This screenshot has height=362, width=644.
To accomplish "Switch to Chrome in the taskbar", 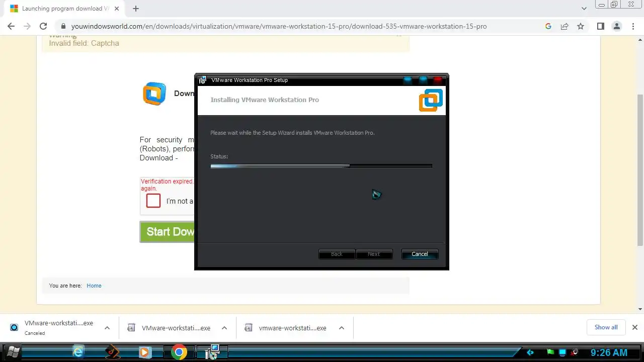I will point(179,352).
